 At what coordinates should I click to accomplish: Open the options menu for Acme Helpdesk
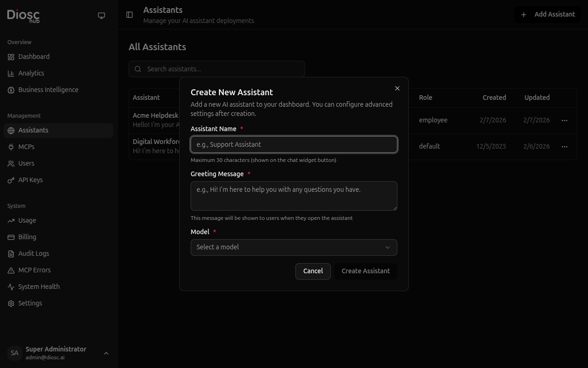tap(564, 120)
